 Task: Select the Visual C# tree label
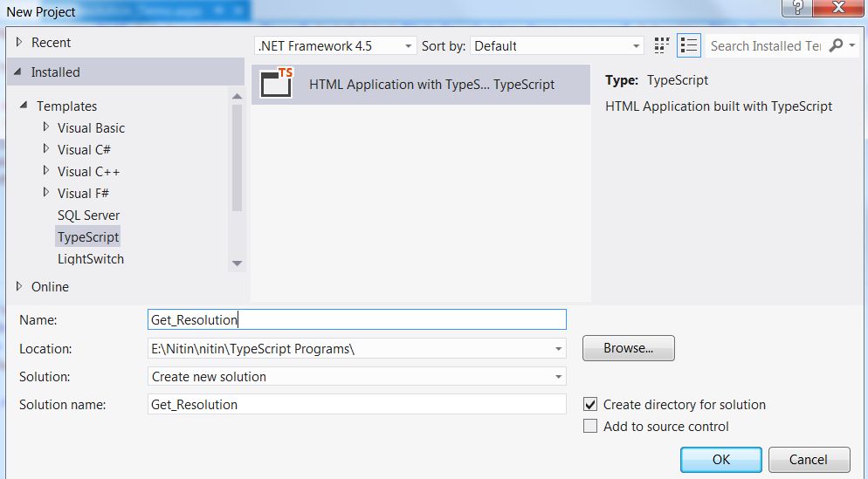[x=84, y=150]
